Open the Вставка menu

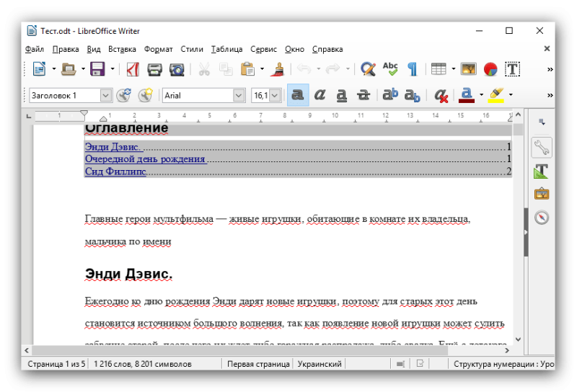pyautogui.click(x=122, y=49)
